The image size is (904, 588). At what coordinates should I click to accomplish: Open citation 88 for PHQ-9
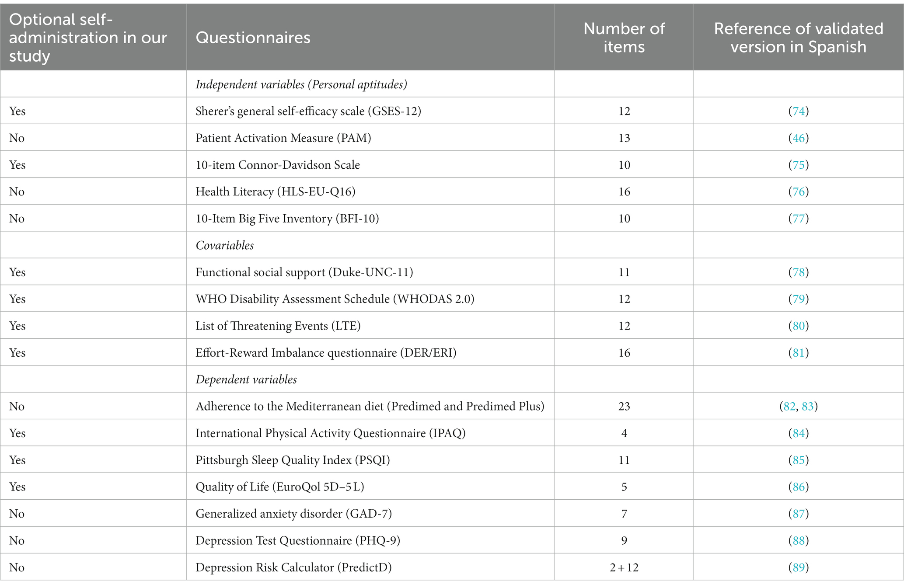pos(799,540)
